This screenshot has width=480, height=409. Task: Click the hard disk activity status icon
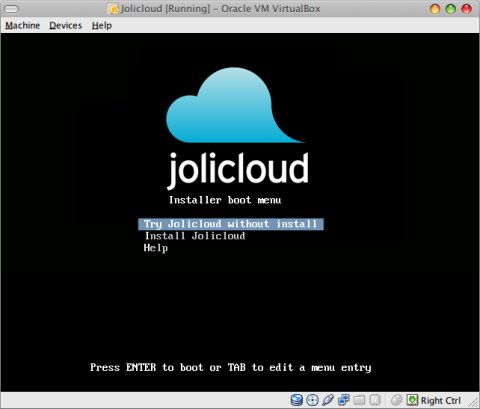296,400
